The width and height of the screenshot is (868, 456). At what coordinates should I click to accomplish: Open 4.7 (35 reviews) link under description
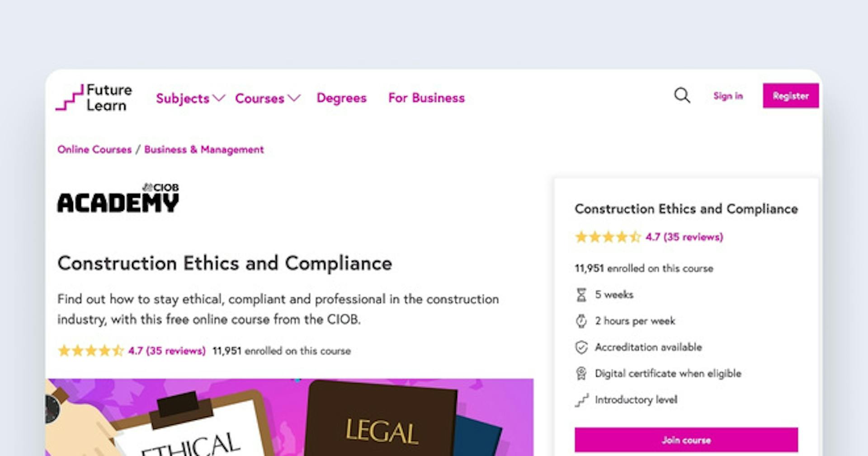click(167, 351)
